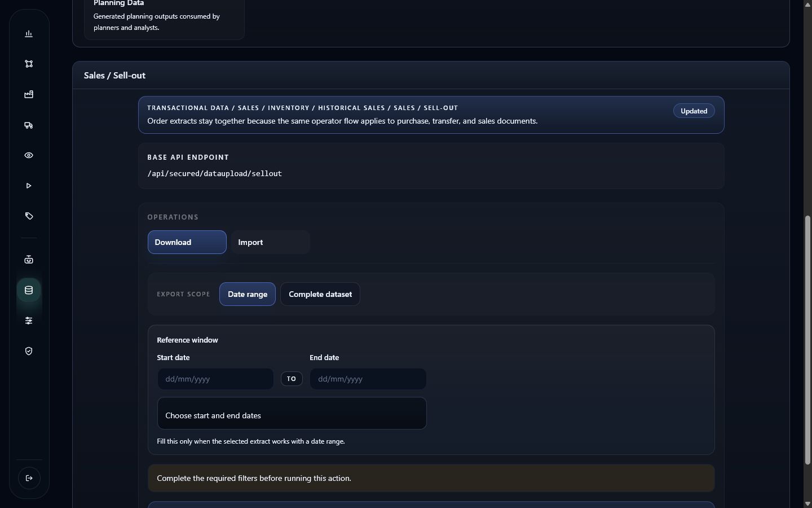Click the Order extracts description text
The image size is (812, 508).
tap(342, 121)
